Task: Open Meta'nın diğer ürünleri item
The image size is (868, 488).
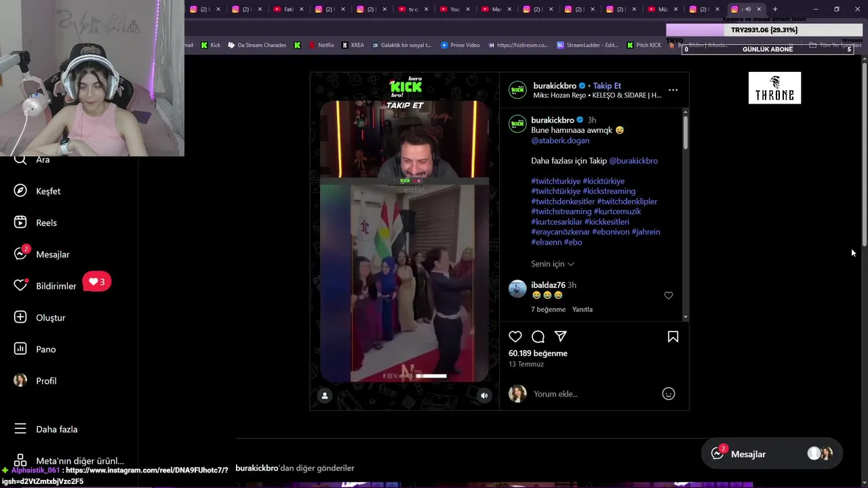Action: click(x=69, y=461)
